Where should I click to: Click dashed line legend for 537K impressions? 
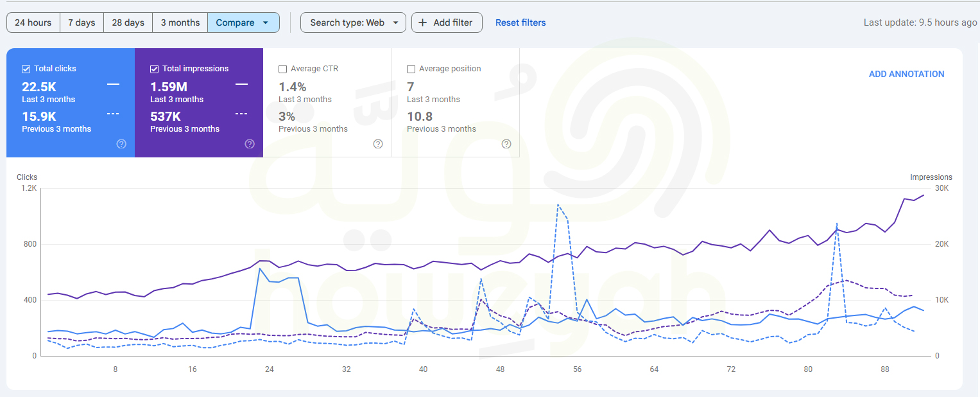241,114
